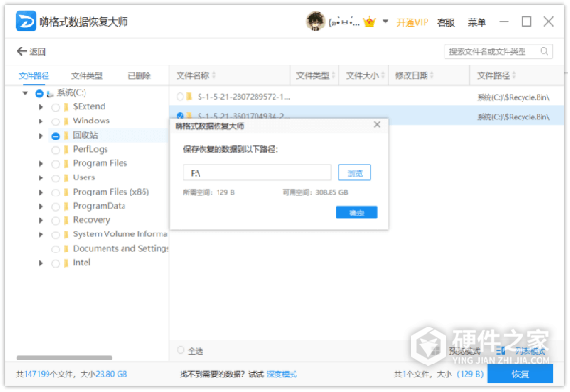Sort by 文件路径 column header
The image size is (570, 392).
tap(496, 75)
